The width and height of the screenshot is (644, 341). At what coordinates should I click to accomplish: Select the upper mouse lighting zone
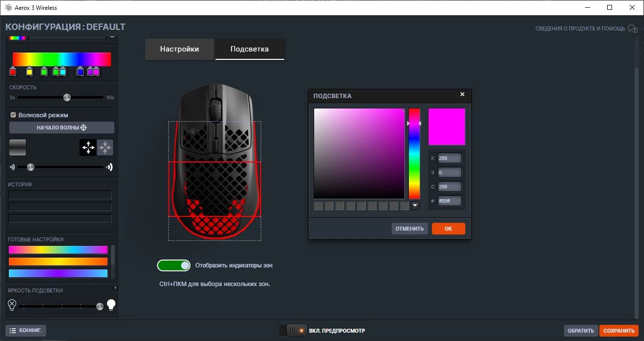click(215, 142)
